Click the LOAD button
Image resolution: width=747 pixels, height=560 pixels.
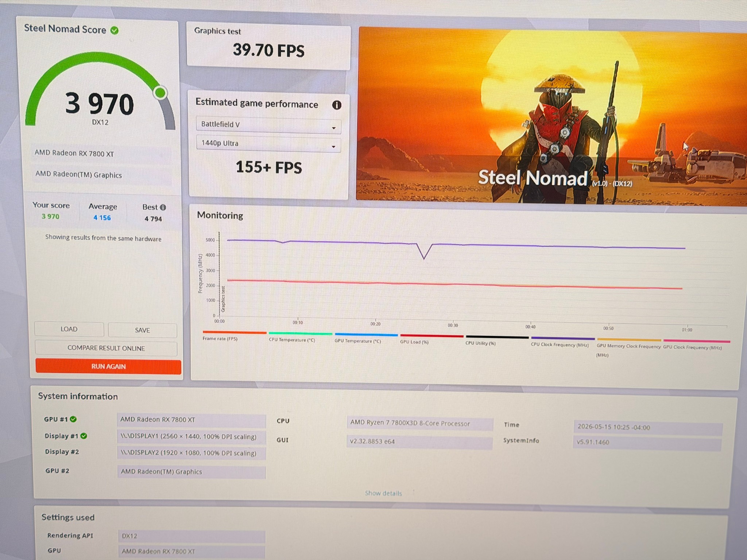pyautogui.click(x=69, y=329)
